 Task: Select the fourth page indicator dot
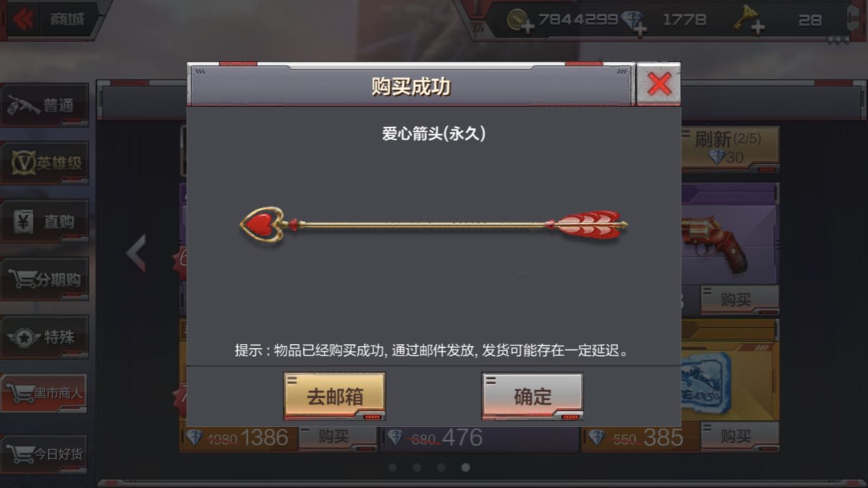(x=466, y=467)
